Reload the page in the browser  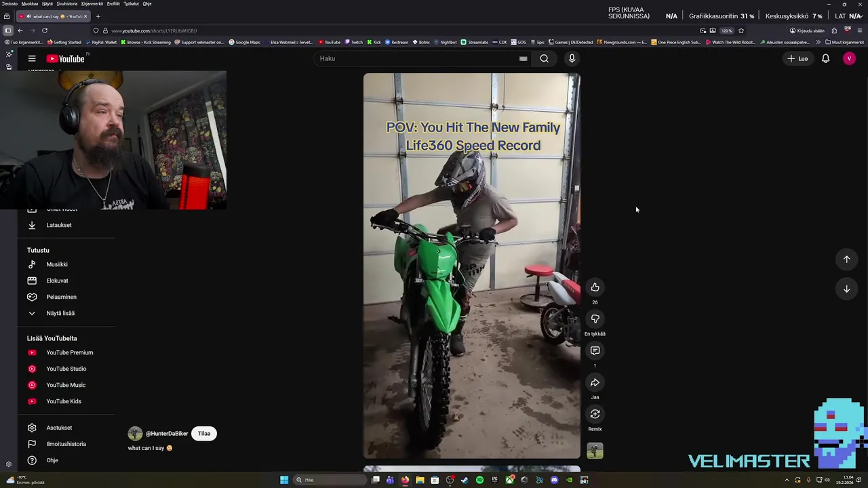tap(45, 30)
